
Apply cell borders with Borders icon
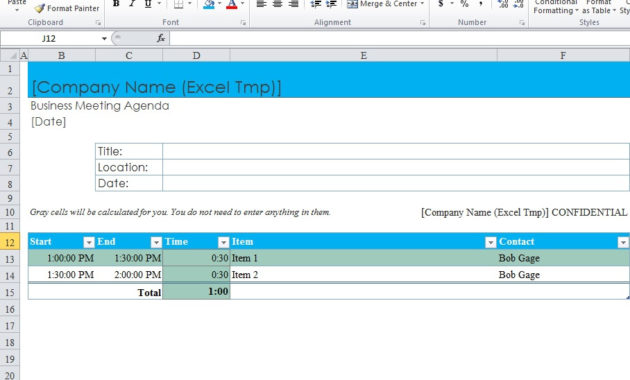point(178,4)
